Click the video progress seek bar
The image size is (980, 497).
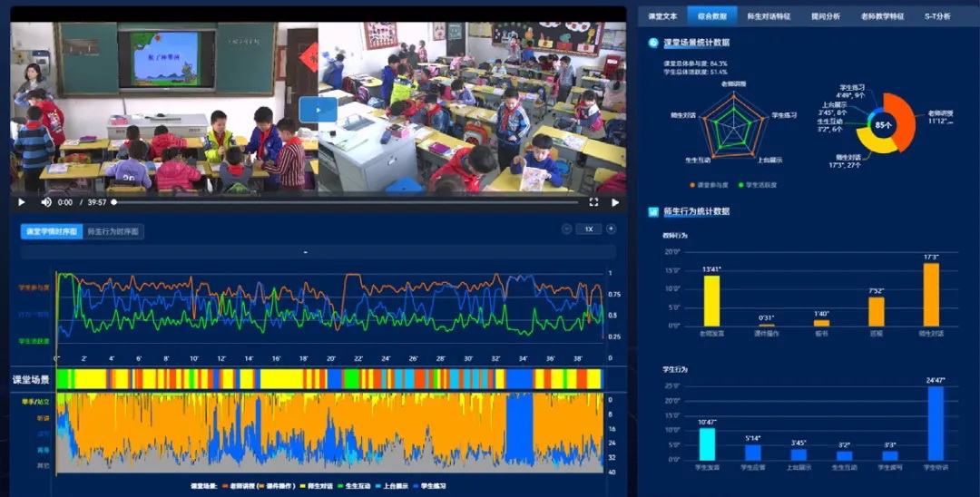tap(345, 202)
